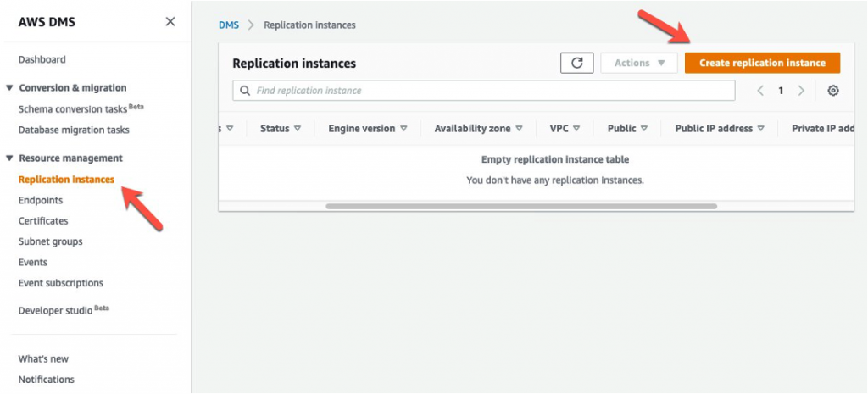The width and height of the screenshot is (868, 394).
Task: Close the AWS DMS sidebar panel
Action: click(170, 21)
